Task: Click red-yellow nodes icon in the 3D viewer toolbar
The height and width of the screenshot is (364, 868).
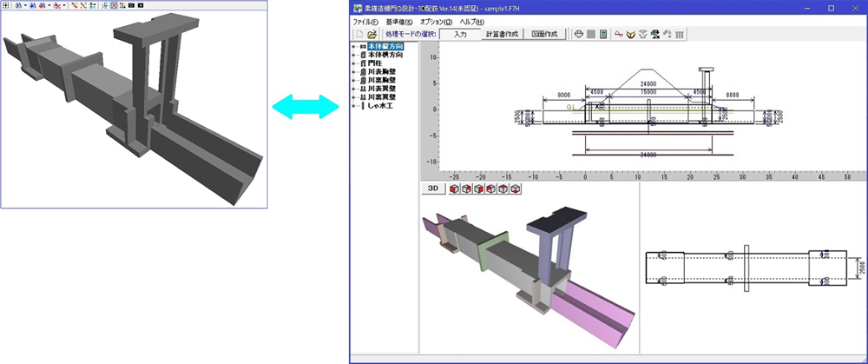Action: [x=75, y=5]
